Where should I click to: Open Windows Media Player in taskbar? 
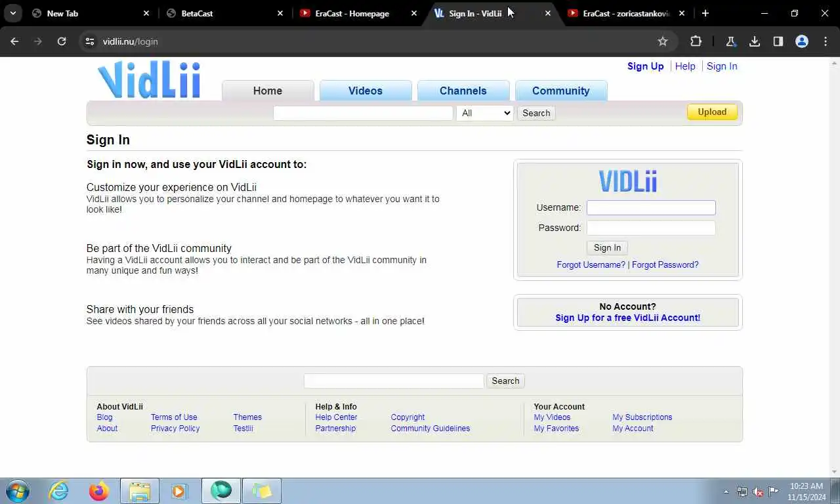pos(179,491)
